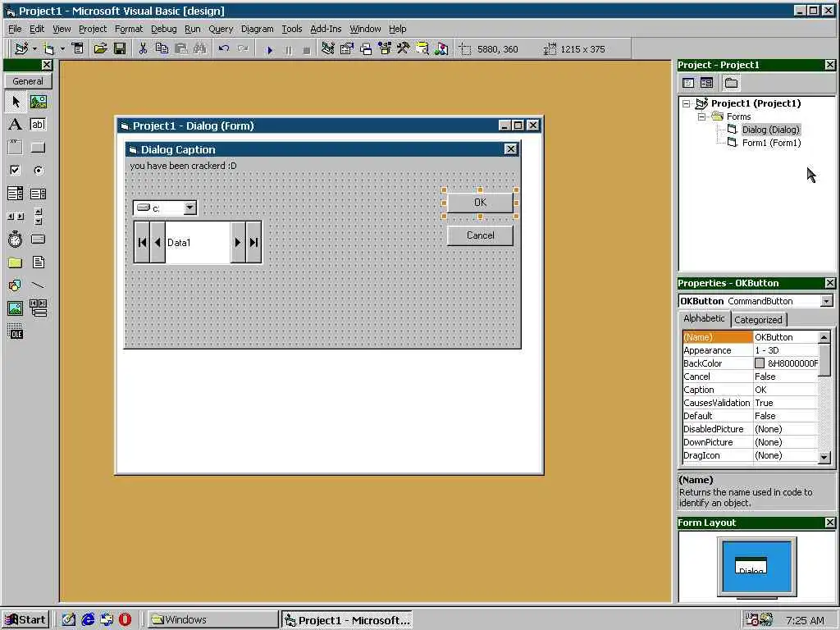The image size is (840, 630).
Task: Click the Open Project toolbar icon
Action: pyautogui.click(x=100, y=48)
